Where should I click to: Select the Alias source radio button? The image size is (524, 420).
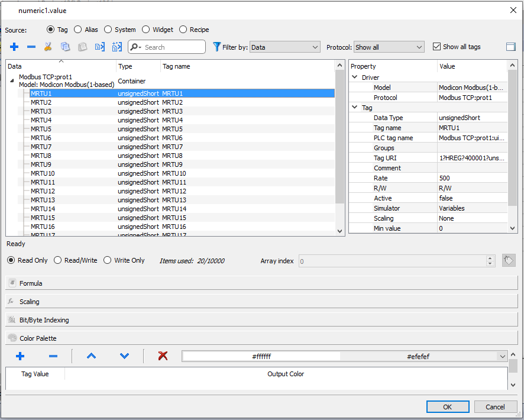click(x=78, y=30)
